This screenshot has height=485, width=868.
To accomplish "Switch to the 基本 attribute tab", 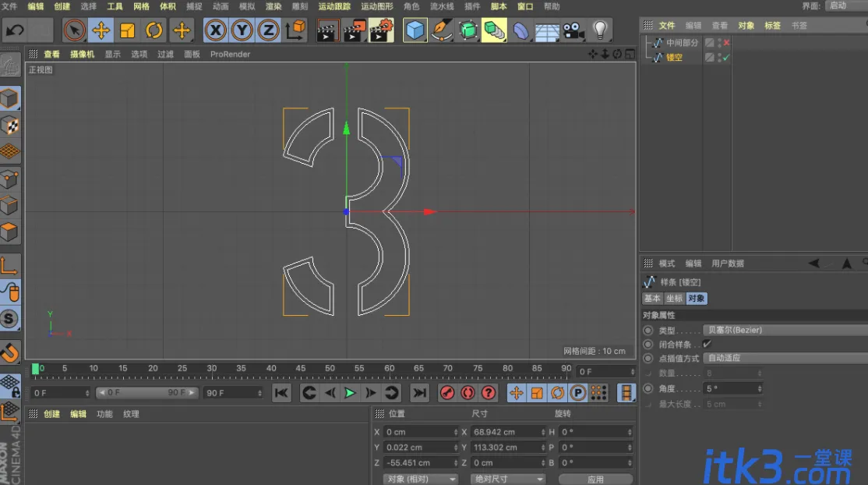I will tap(652, 298).
